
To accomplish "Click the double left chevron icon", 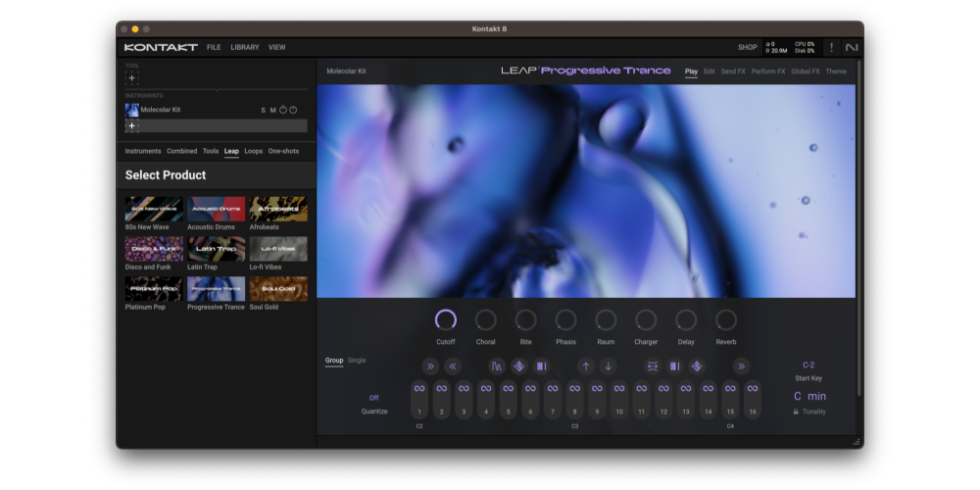I will pyautogui.click(x=453, y=367).
